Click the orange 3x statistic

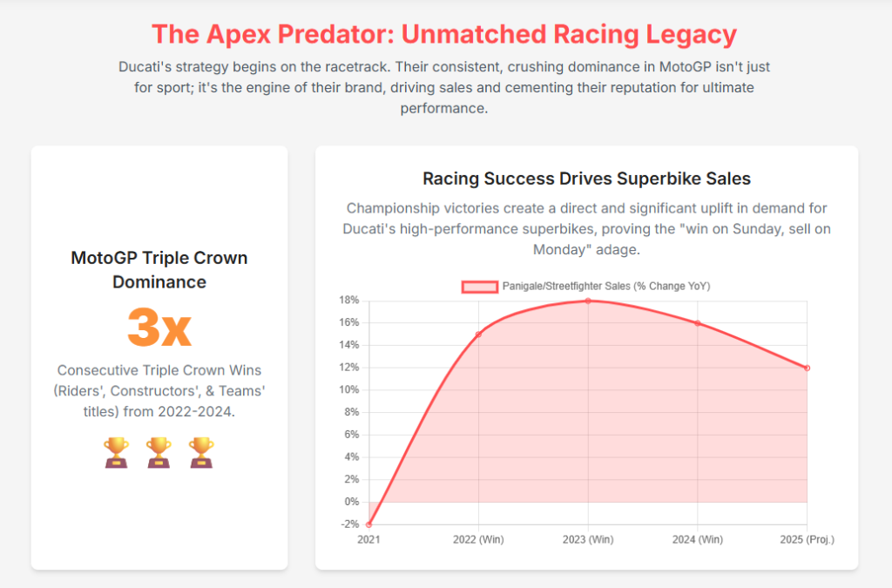point(159,328)
